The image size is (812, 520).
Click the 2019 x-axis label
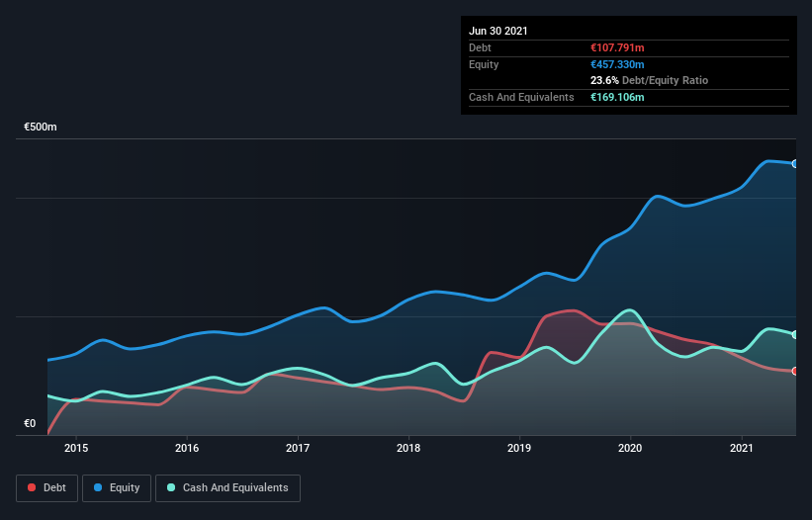[519, 448]
